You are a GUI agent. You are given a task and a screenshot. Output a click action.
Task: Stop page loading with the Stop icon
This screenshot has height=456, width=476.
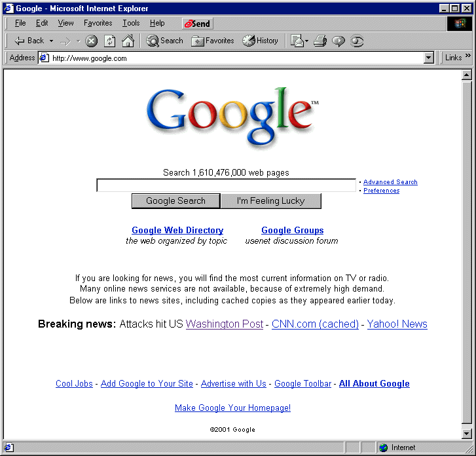tap(91, 41)
